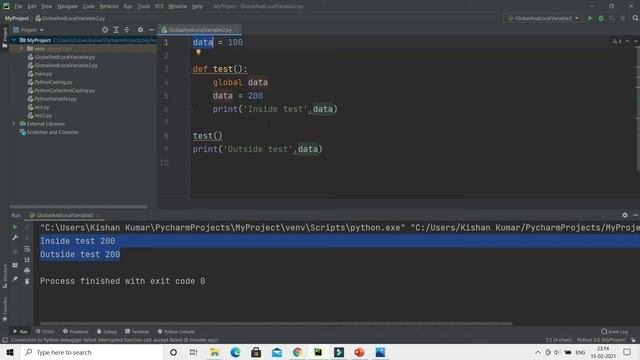
Task: Toggle scroll to end in Run console
Action: coord(27,259)
